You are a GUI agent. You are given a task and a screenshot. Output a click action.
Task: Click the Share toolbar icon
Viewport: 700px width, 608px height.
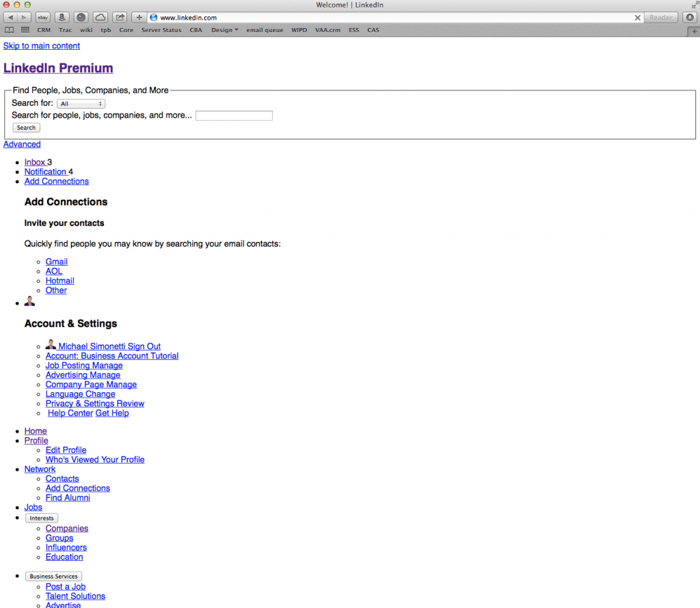click(120, 17)
